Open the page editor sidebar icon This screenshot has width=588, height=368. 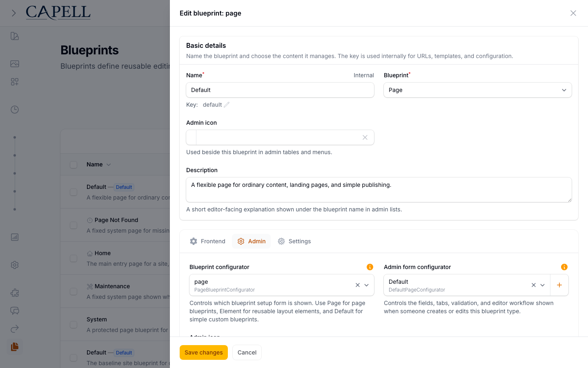15,36
